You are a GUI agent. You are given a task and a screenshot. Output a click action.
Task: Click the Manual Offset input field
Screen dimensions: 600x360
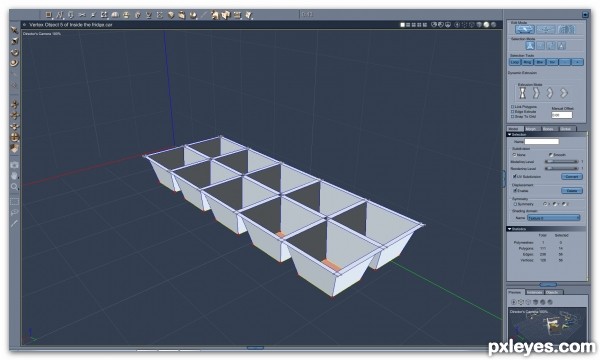[562, 115]
